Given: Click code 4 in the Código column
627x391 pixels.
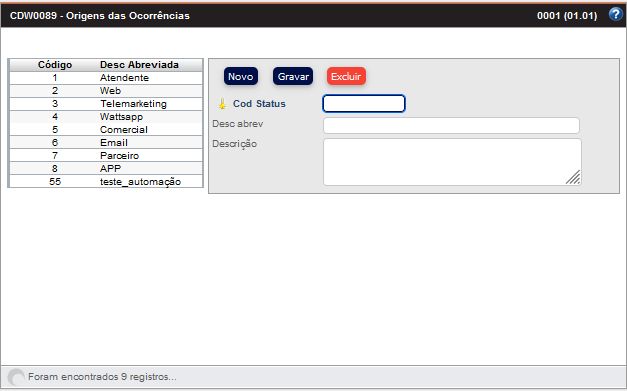Looking at the screenshot, I should [x=55, y=117].
